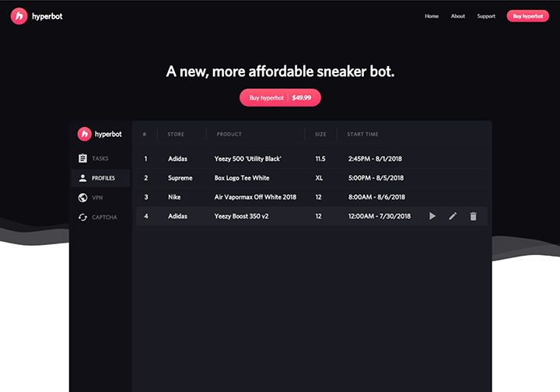Edit the Yeezy Boost 350 v2 task

[x=453, y=216]
